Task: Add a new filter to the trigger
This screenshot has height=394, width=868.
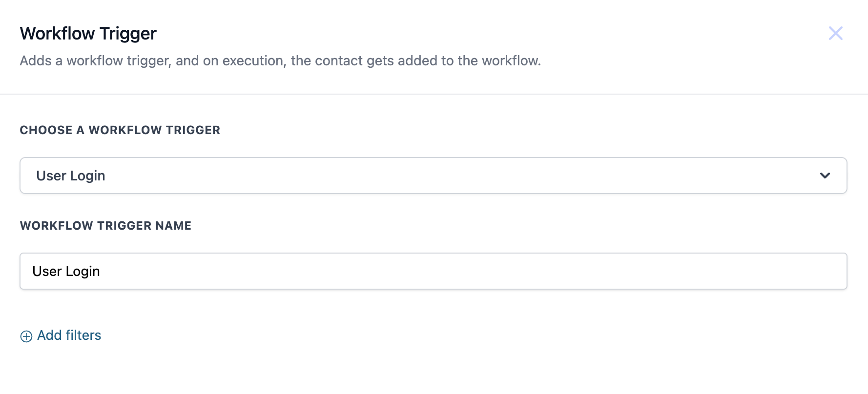Action: coord(61,335)
